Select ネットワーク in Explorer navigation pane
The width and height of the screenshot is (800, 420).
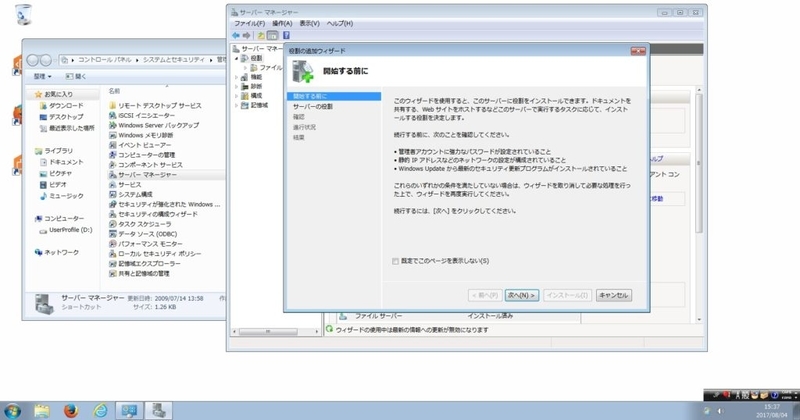(x=61, y=252)
